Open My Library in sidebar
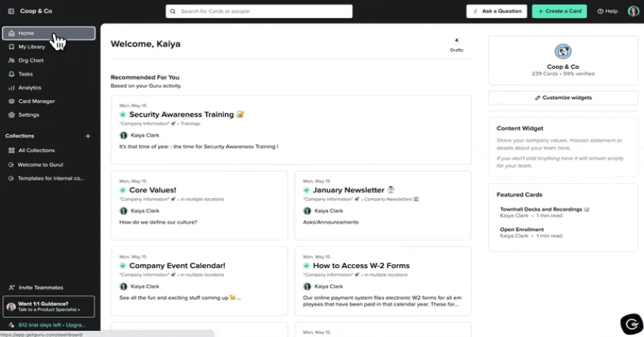 tap(32, 47)
